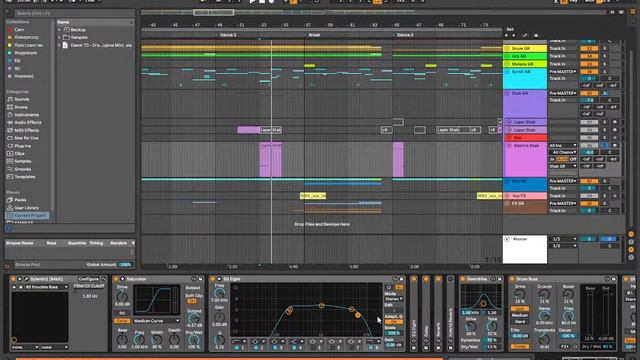Show the EQ Eight hot-swap button
640x360 pixels.
(395, 279)
